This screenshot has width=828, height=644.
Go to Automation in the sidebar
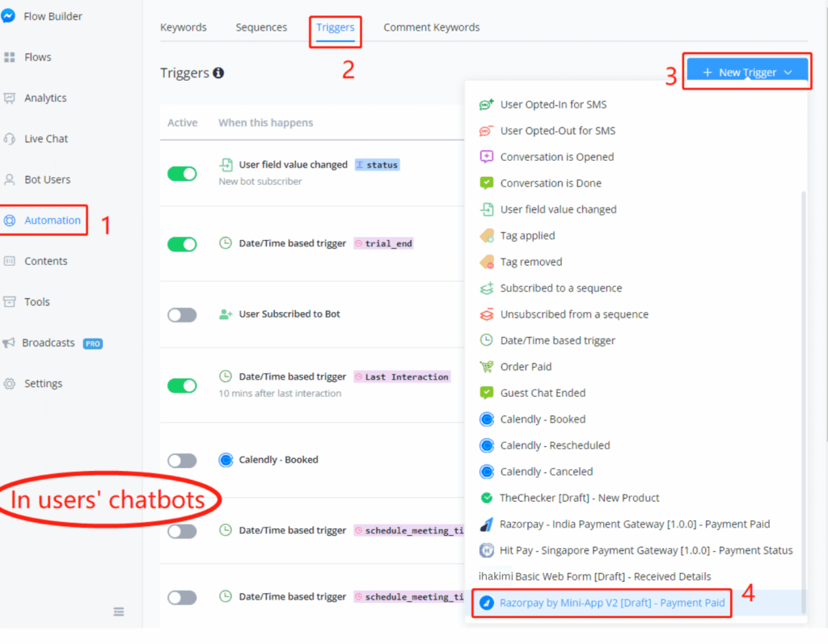pyautogui.click(x=52, y=221)
